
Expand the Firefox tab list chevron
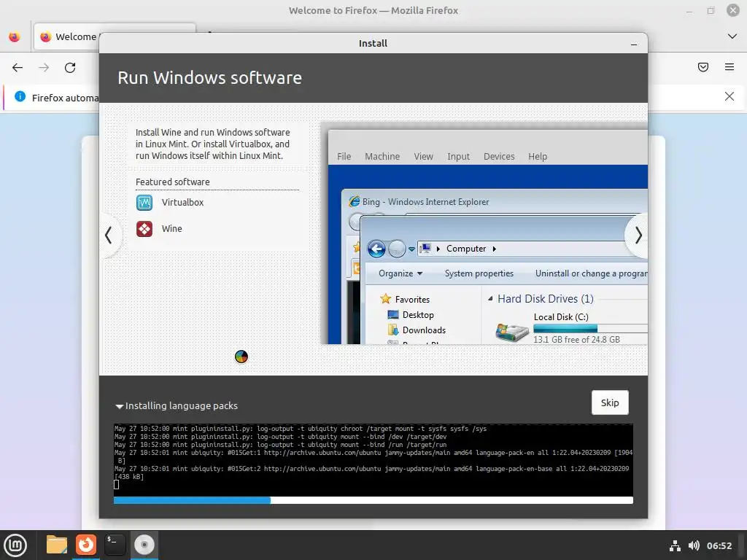pyautogui.click(x=732, y=36)
